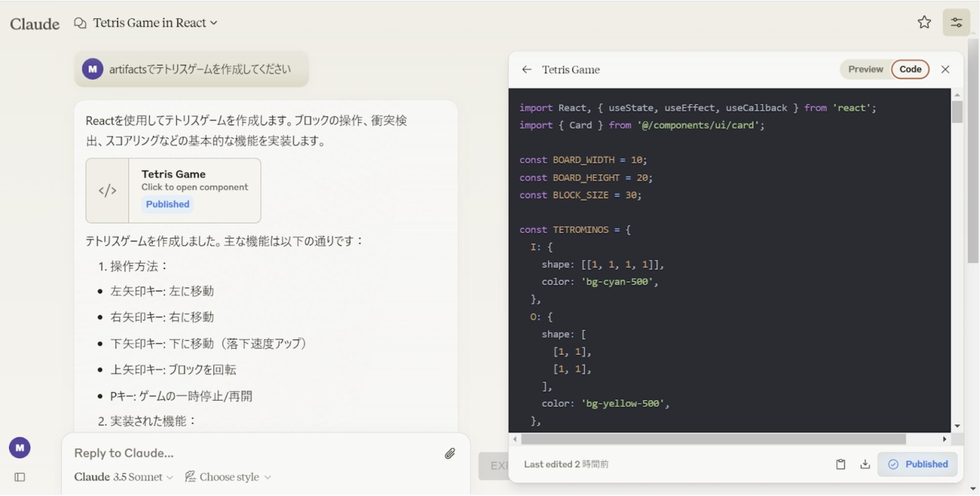Switch to the Preview view
This screenshot has width=980, height=496.
coord(865,69)
